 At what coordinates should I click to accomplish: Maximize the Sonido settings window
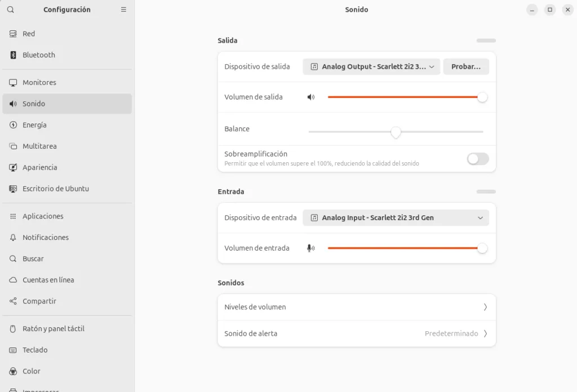point(550,10)
